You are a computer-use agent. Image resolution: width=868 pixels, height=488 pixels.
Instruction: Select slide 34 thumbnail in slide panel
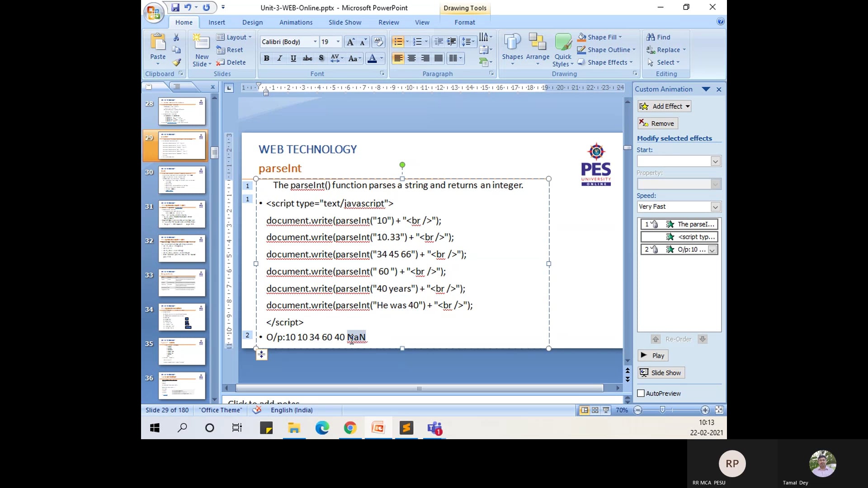click(182, 317)
